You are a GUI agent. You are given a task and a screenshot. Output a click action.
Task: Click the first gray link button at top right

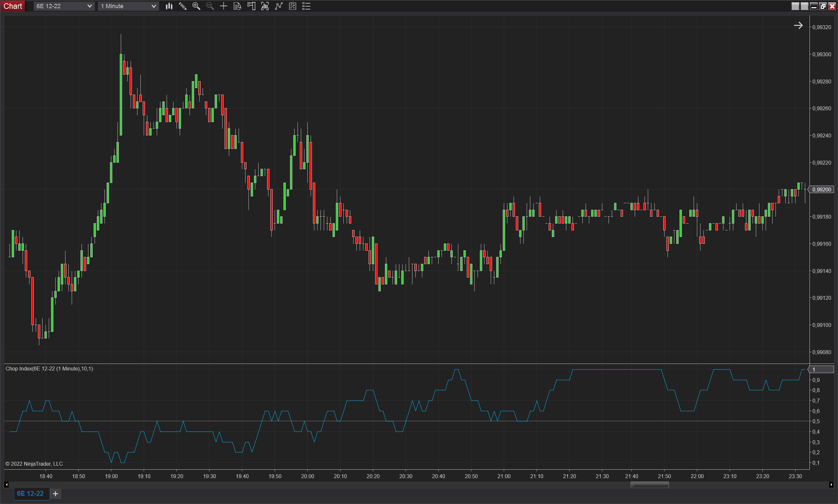pos(795,6)
